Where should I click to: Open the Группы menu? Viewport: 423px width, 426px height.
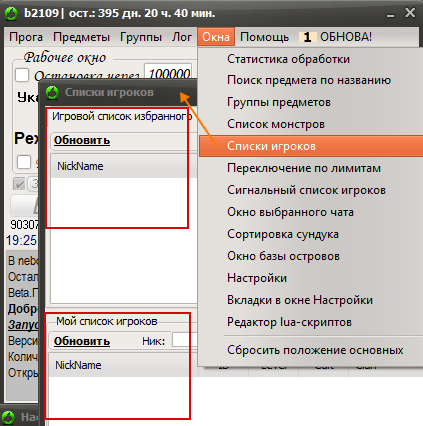(141, 37)
